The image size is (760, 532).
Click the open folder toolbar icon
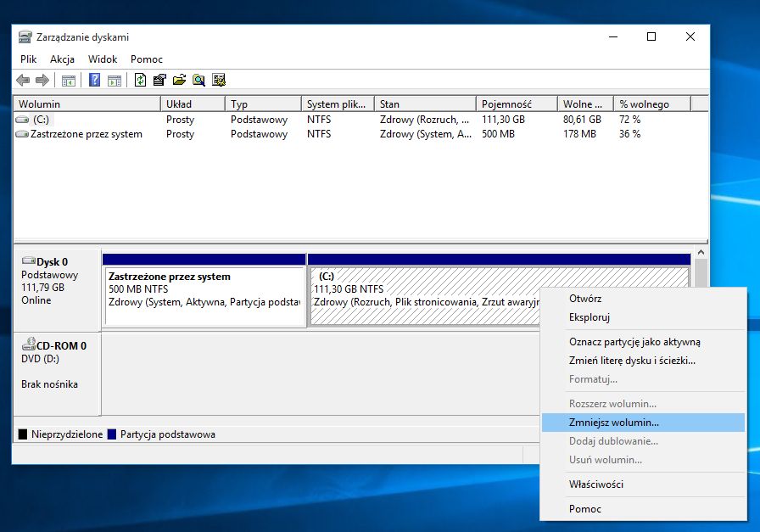(179, 81)
